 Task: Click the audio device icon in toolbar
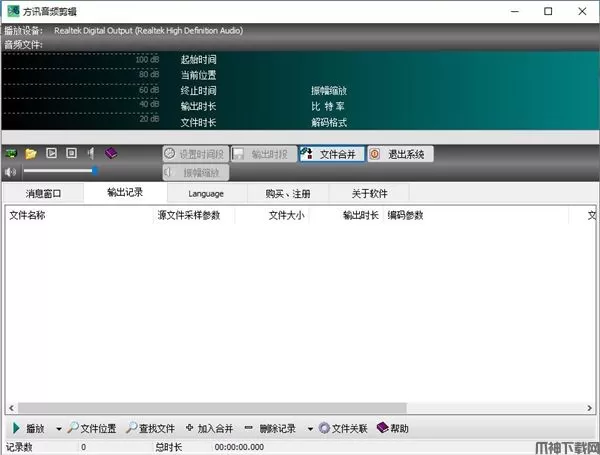pyautogui.click(x=11, y=154)
